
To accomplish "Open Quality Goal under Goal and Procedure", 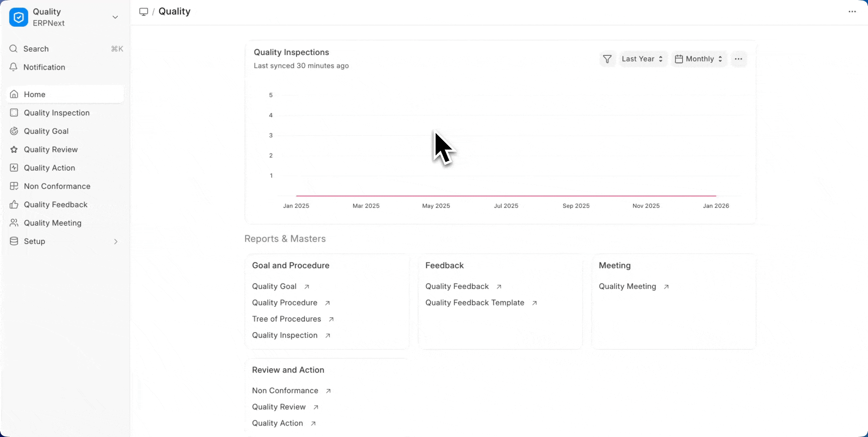I will pyautogui.click(x=274, y=286).
